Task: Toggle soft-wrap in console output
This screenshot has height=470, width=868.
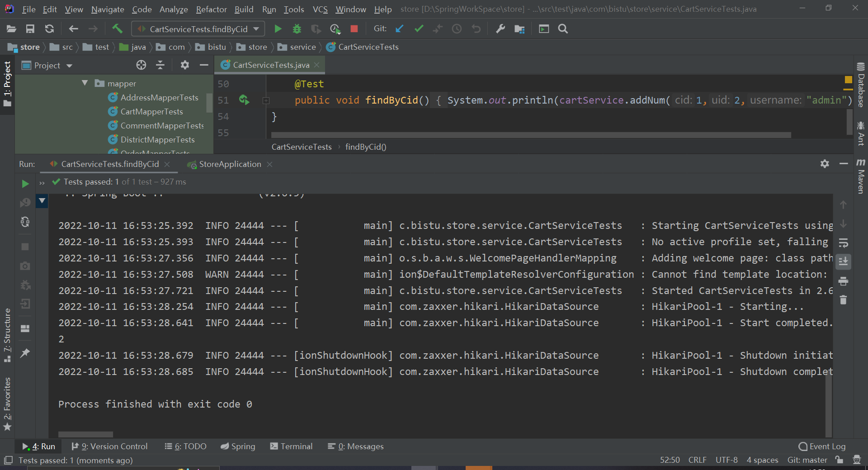Action: click(843, 243)
